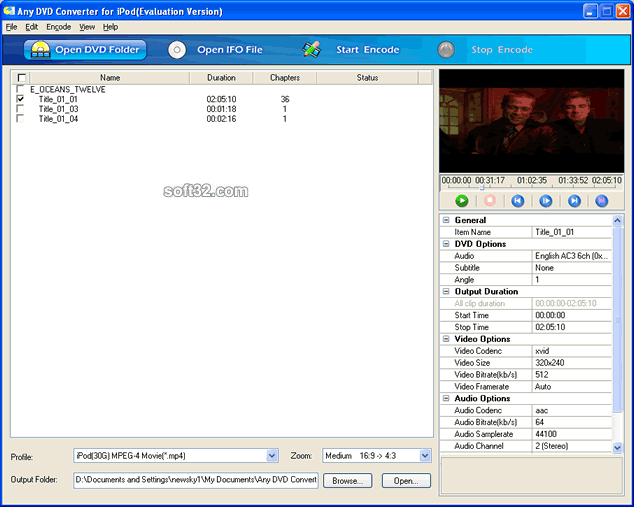This screenshot has width=634, height=507.
Task: Click the Start Time value 00:00:00
Action: click(x=572, y=315)
